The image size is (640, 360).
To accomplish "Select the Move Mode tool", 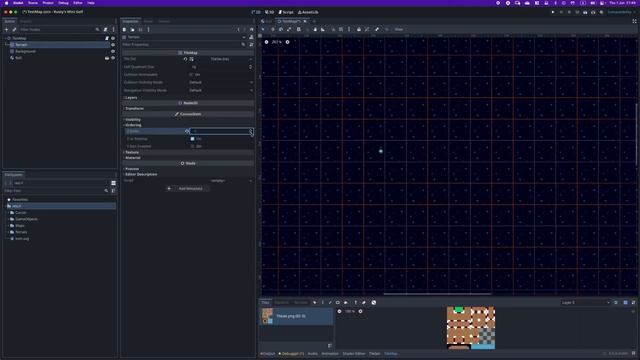I will coord(273,29).
